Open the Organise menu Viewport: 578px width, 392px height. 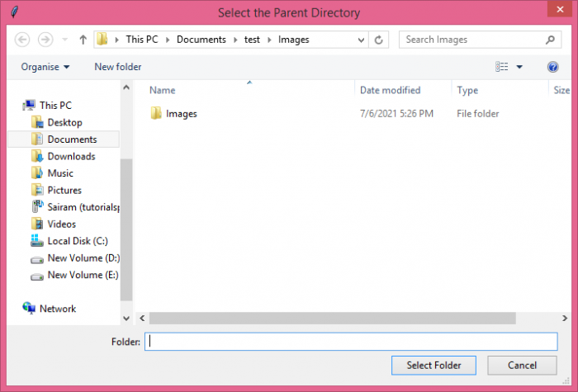tap(45, 67)
